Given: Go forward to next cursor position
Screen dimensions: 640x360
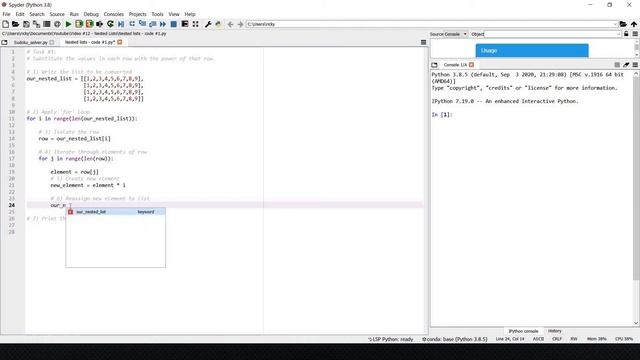Looking at the screenshot, I should (240, 24).
